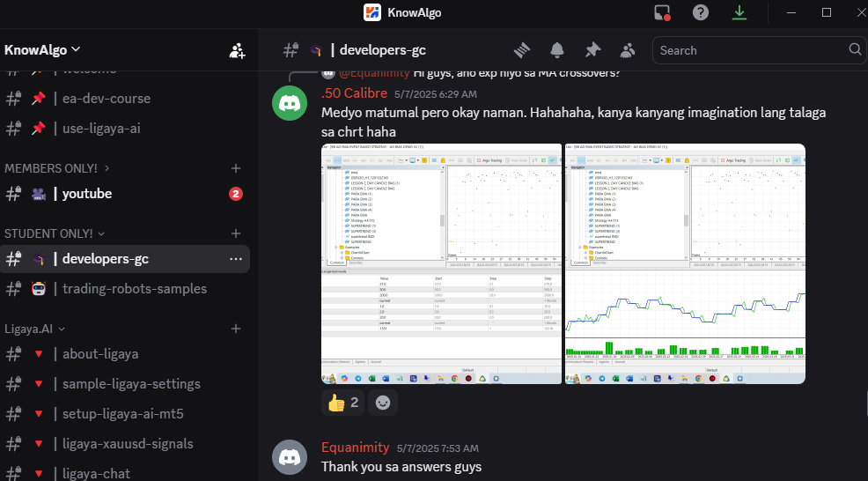The width and height of the screenshot is (868, 481).
Task: Toggle the thumbs up reaction with count 2
Action: 343,403
